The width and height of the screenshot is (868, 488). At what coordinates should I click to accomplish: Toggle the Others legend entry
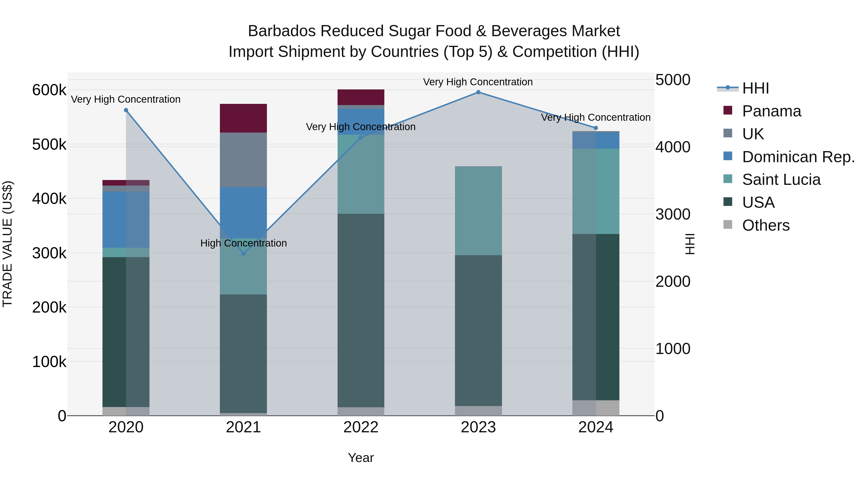[x=756, y=225]
